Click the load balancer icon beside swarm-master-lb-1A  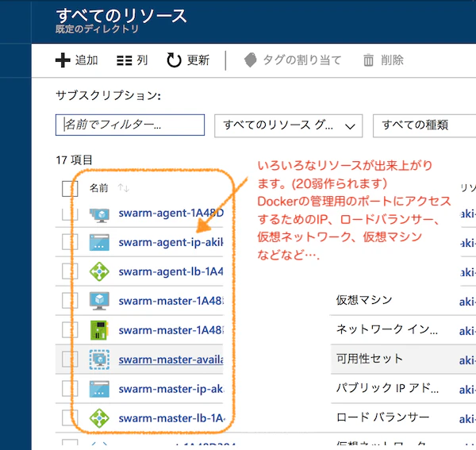[99, 418]
